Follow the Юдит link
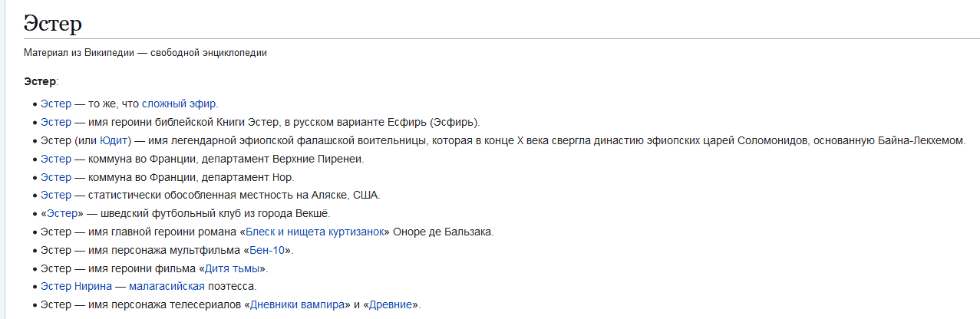 click(114, 140)
